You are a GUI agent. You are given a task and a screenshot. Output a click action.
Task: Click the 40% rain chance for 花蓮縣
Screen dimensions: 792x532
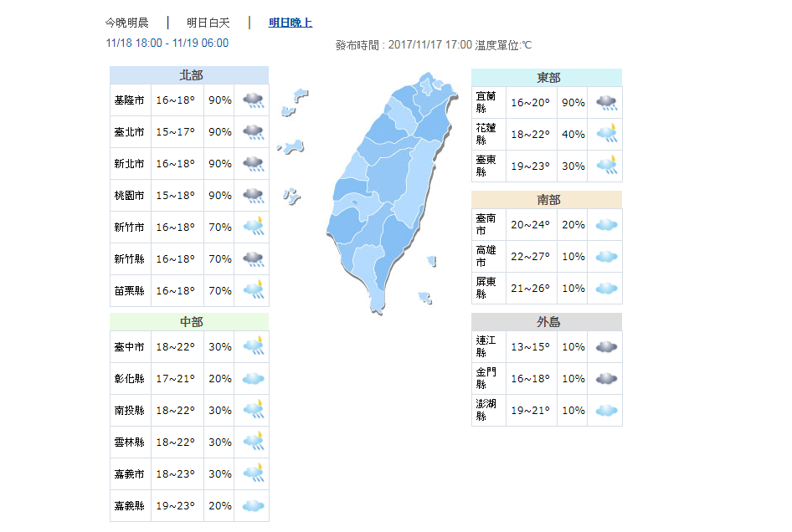[573, 135]
